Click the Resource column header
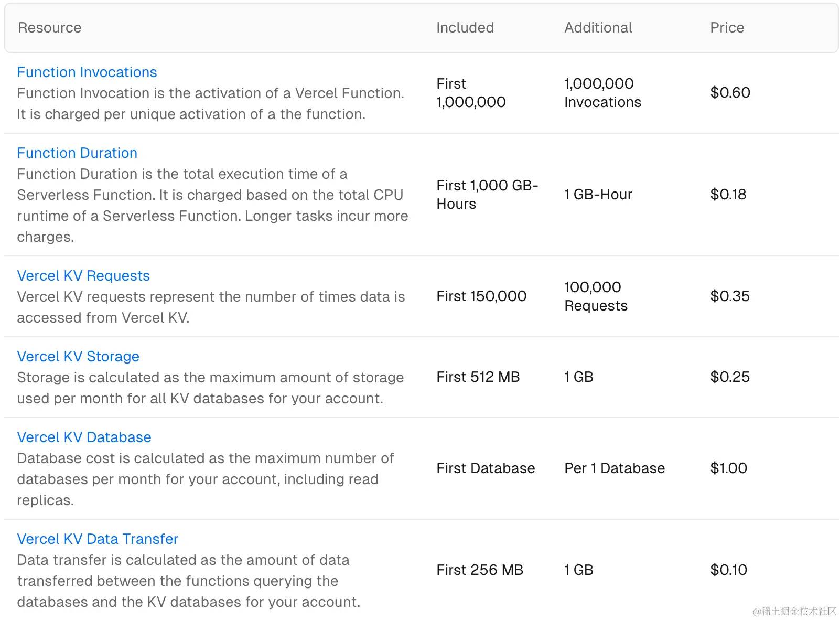 [50, 28]
